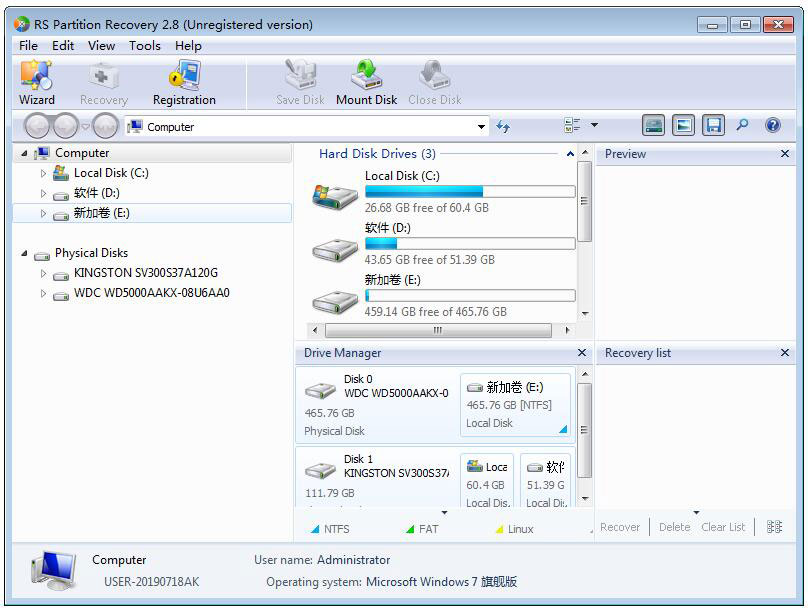The image size is (808, 610).
Task: Close the Drive Manager panel
Action: (x=582, y=353)
